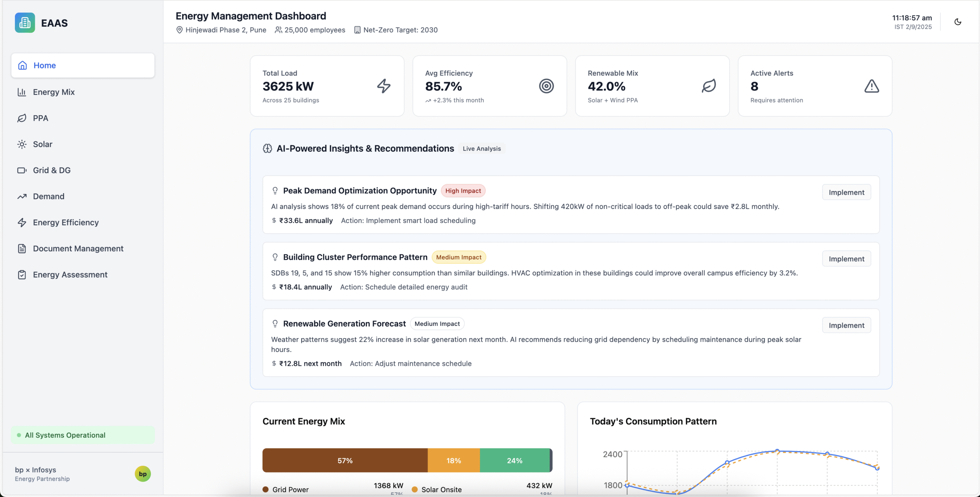980x497 pixels.
Task: Navigate to Grid & DG
Action: click(52, 170)
